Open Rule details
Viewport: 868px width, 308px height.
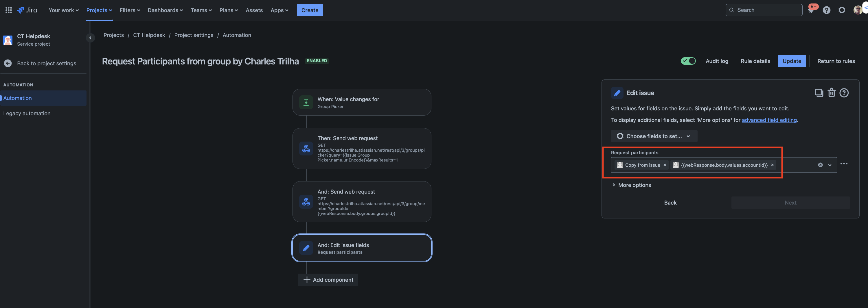click(755, 61)
